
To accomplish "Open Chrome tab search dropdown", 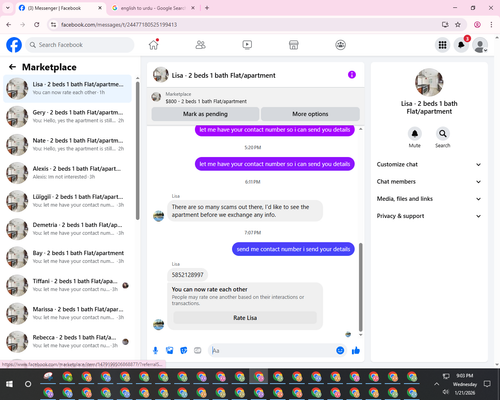I will pos(8,8).
